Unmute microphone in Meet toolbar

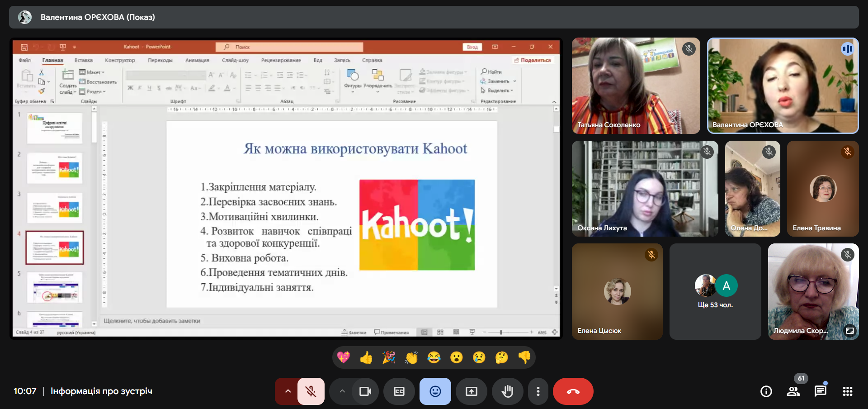click(x=311, y=391)
